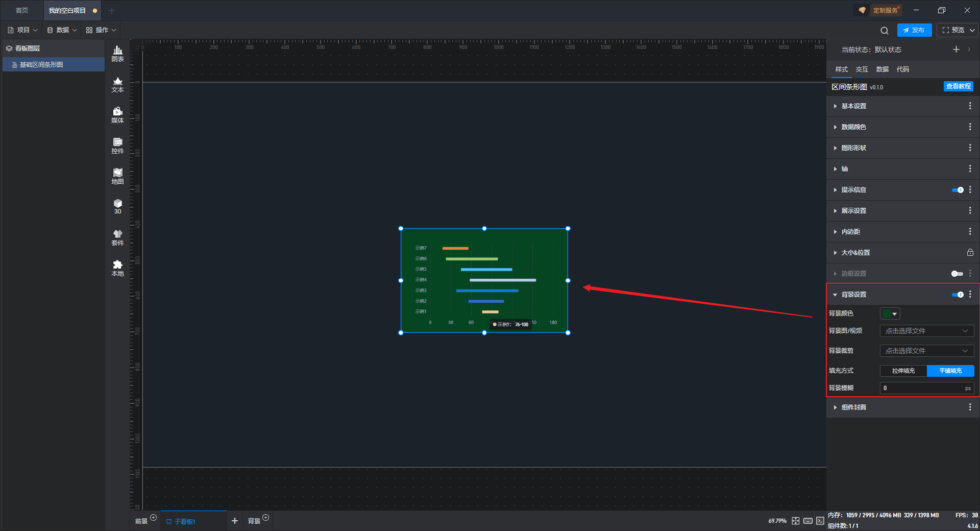The width and height of the screenshot is (980, 531).
Task: Add a new sub-board with plus icon
Action: [x=235, y=521]
